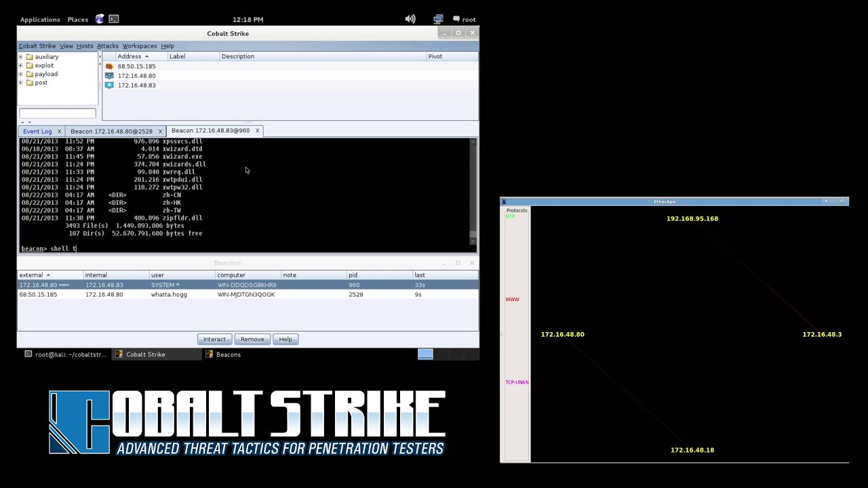Select the firewall host icon for 68.50.15.185
This screenshot has height=488, width=868.
coord(109,66)
